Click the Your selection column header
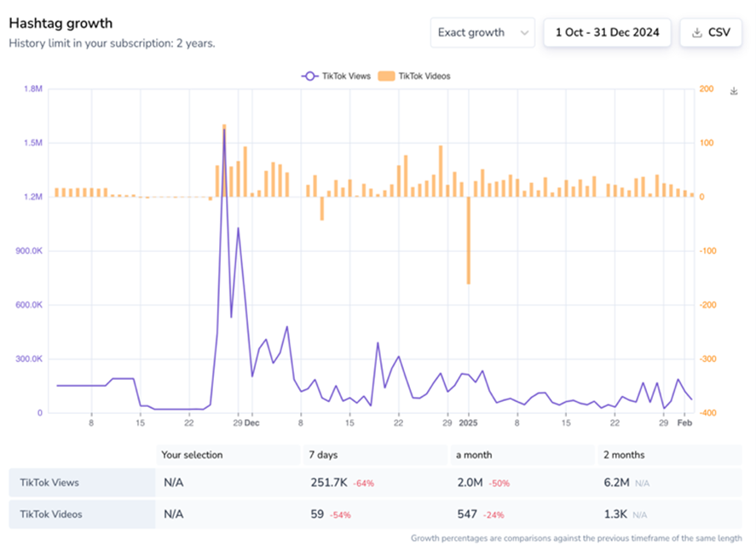Viewport: 756px width, 551px height. click(x=192, y=455)
